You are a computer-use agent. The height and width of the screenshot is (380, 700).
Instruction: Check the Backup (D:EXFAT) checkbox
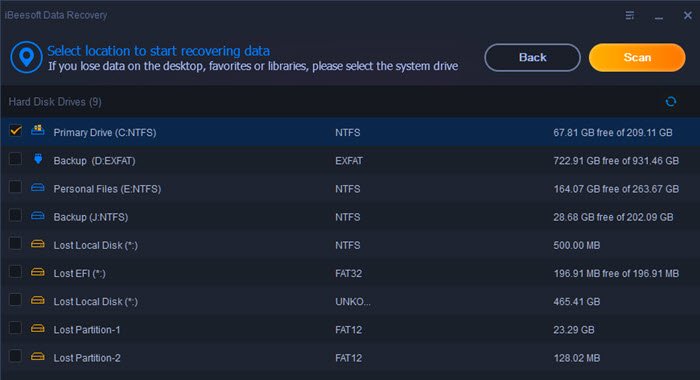(16, 159)
